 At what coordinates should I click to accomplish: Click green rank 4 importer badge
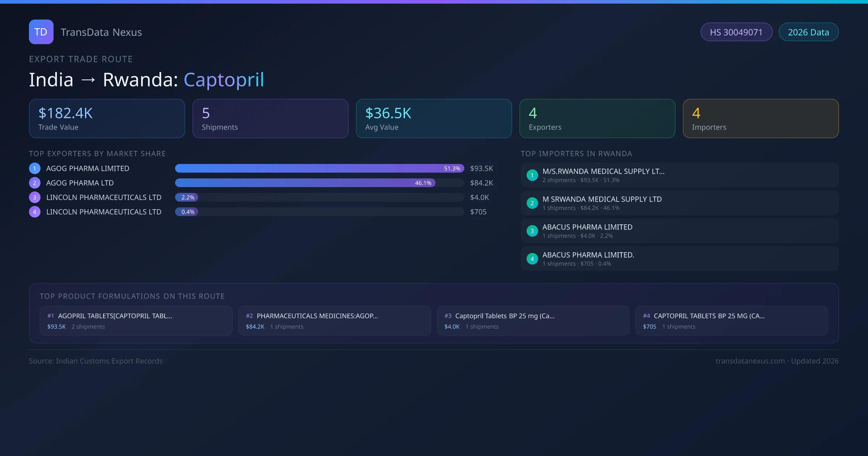[532, 259]
